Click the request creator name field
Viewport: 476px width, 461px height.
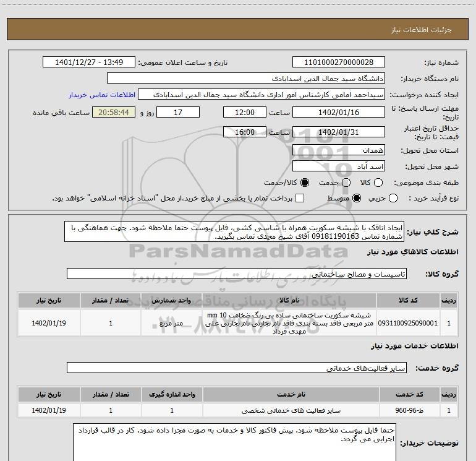click(x=261, y=95)
